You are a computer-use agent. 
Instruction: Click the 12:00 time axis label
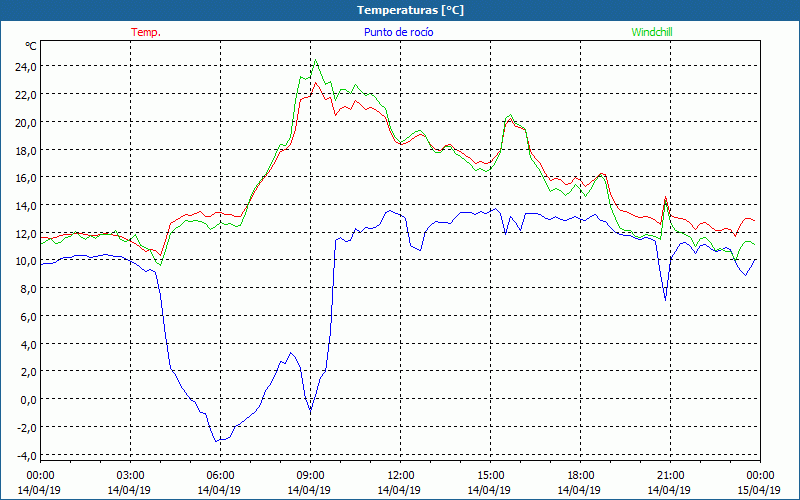pyautogui.click(x=401, y=476)
